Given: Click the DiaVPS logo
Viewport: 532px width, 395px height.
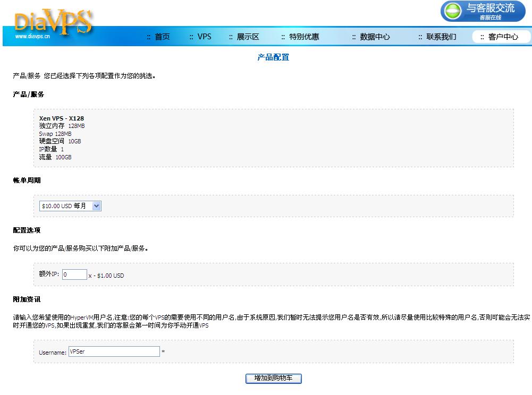Looking at the screenshot, I should pos(53,22).
